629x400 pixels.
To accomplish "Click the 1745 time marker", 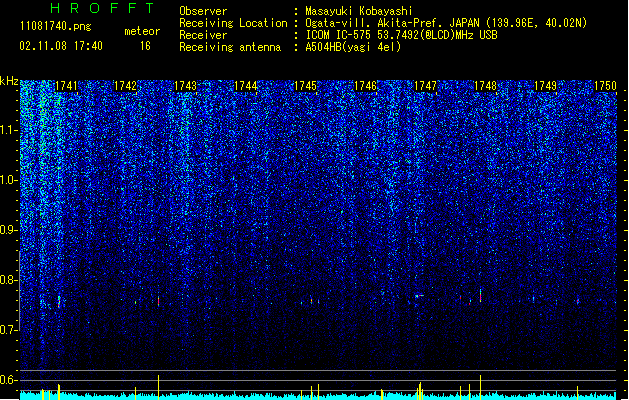I will (306, 86).
